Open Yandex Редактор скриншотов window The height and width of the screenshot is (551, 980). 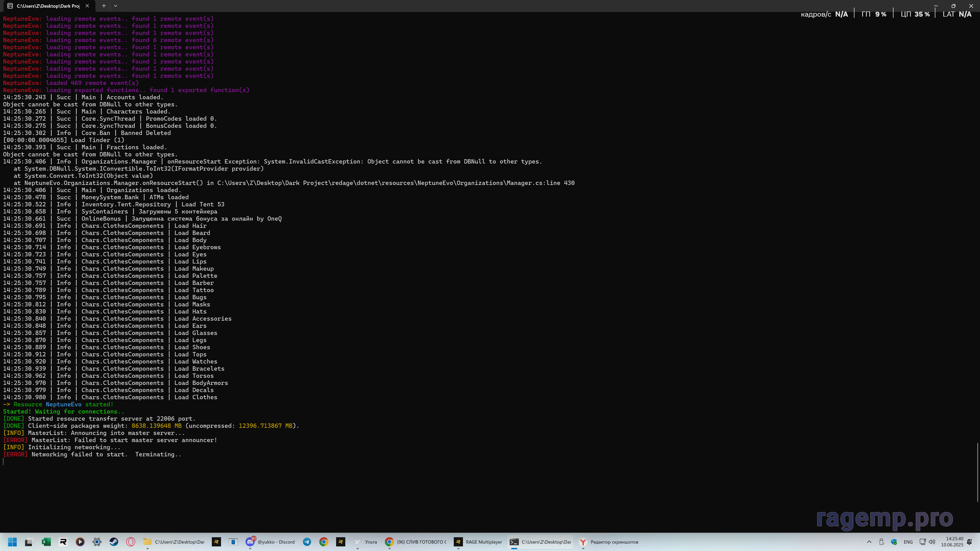(609, 542)
